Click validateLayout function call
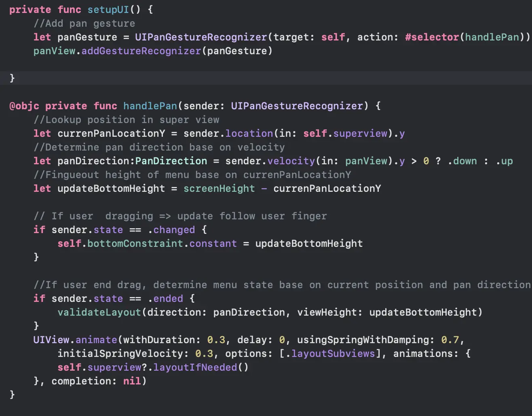532x416 pixels. coord(99,312)
